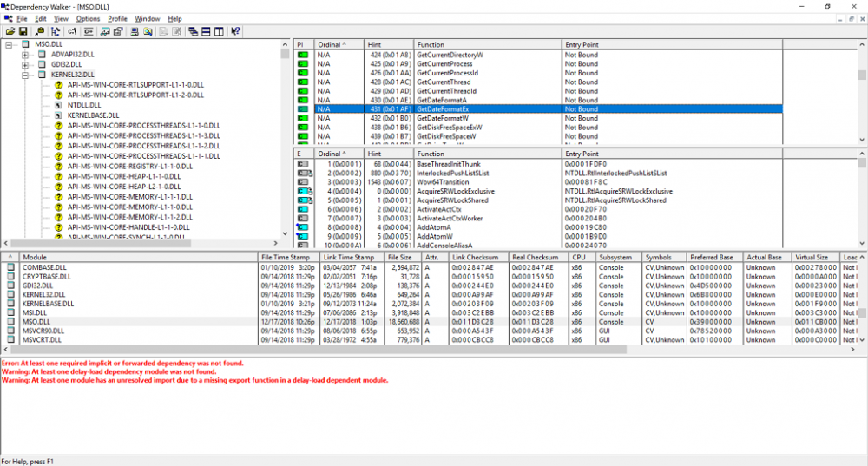Collapse the KERNEL32.DLL tree node

point(25,75)
